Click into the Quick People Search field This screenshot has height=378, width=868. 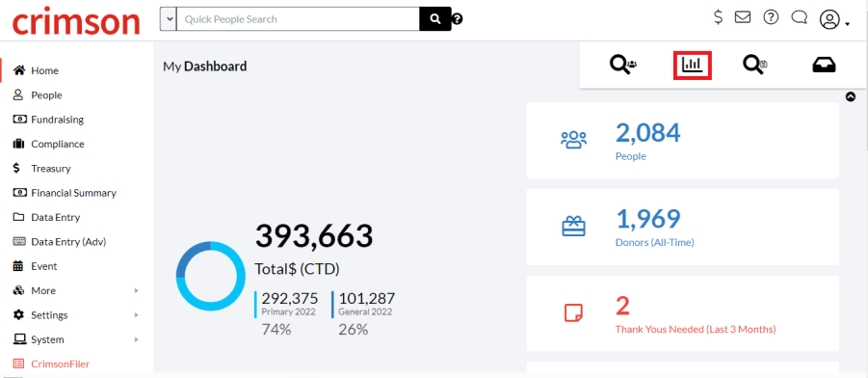click(298, 19)
